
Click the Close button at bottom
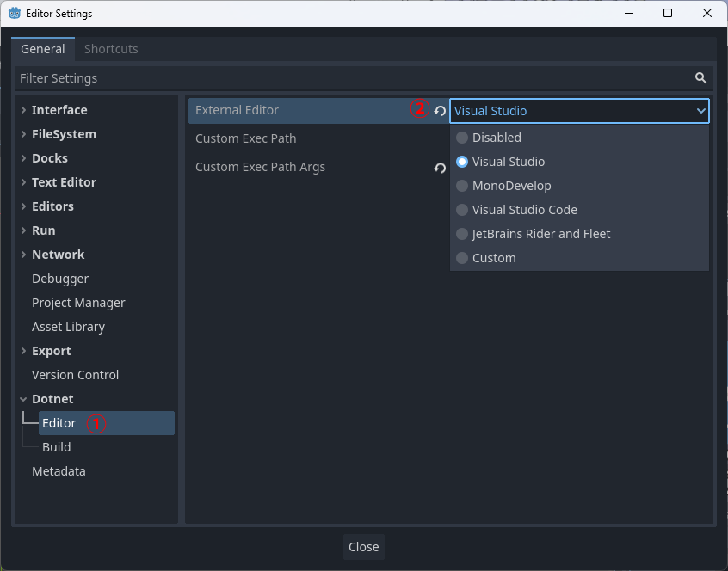(x=363, y=547)
